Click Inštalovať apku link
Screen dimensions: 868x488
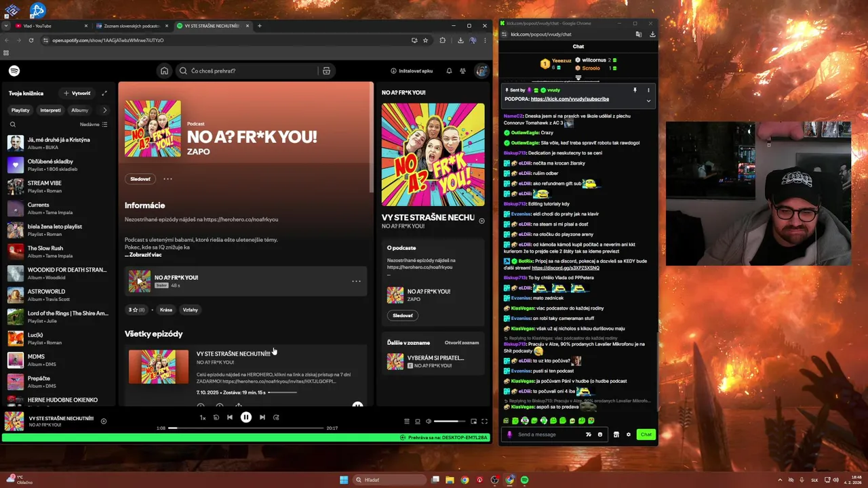(412, 70)
